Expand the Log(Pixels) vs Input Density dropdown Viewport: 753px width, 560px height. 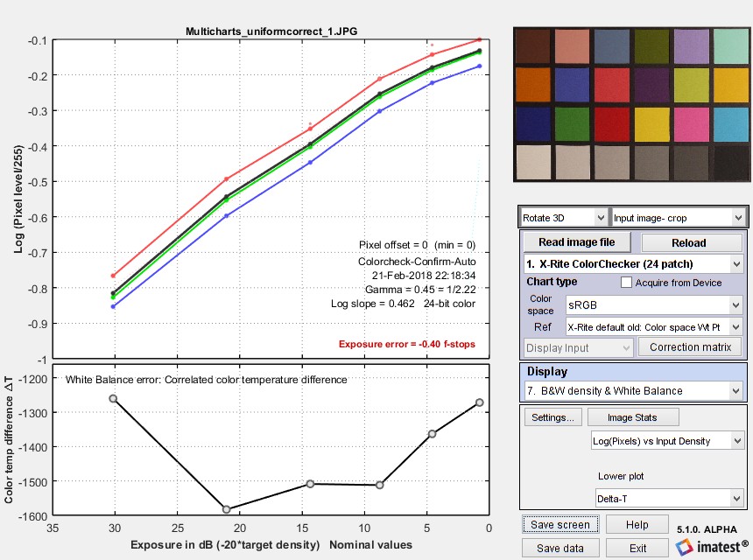coord(667,441)
